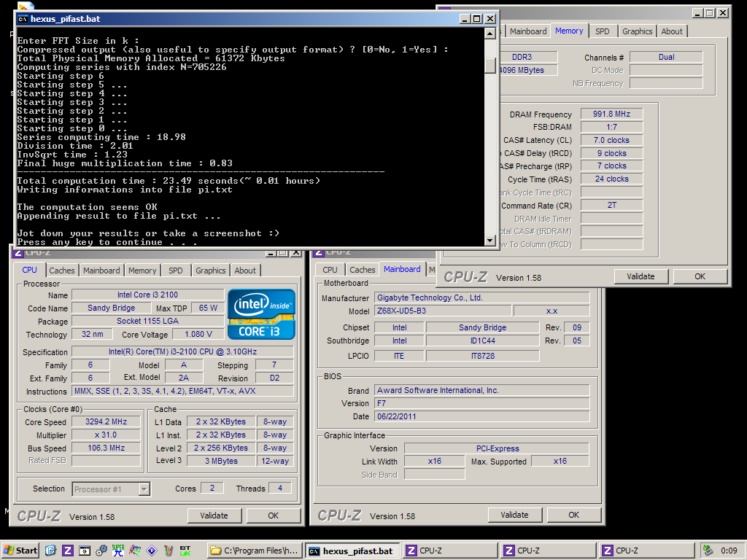Click the DRAM Frequency value 991.8 MHz
The height and width of the screenshot is (560, 747).
pyautogui.click(x=612, y=114)
